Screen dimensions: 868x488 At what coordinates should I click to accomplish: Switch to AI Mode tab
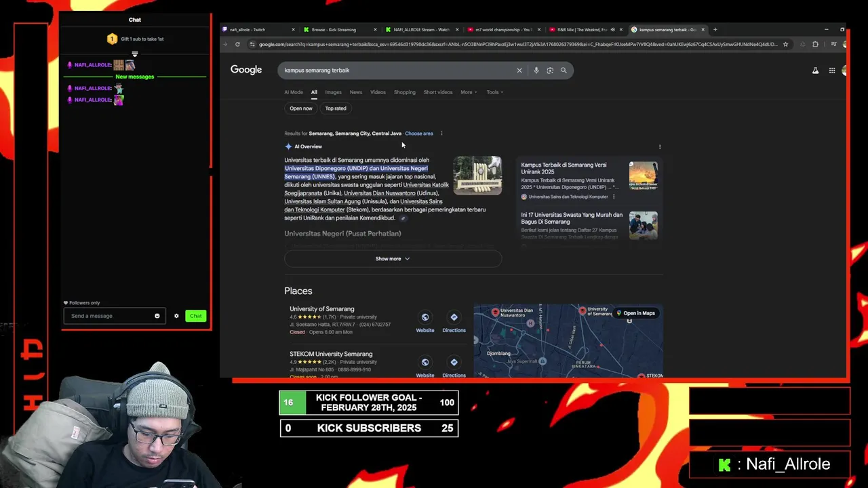[x=294, y=92]
